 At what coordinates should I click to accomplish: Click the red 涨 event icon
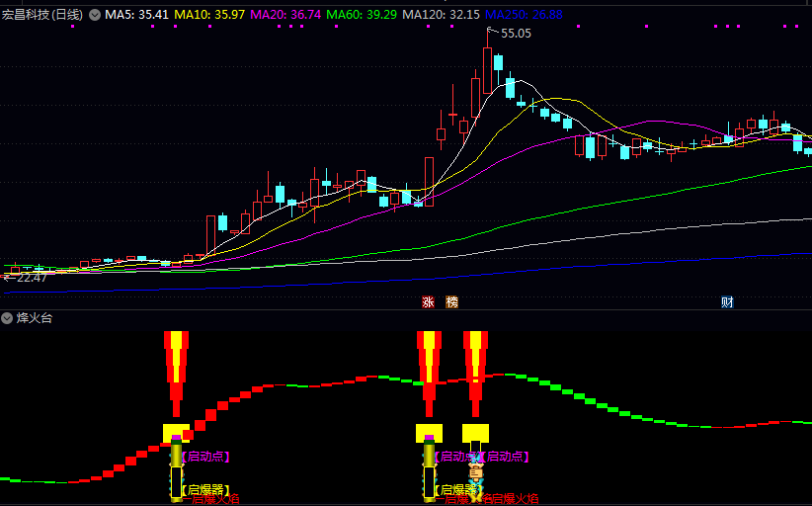(428, 302)
